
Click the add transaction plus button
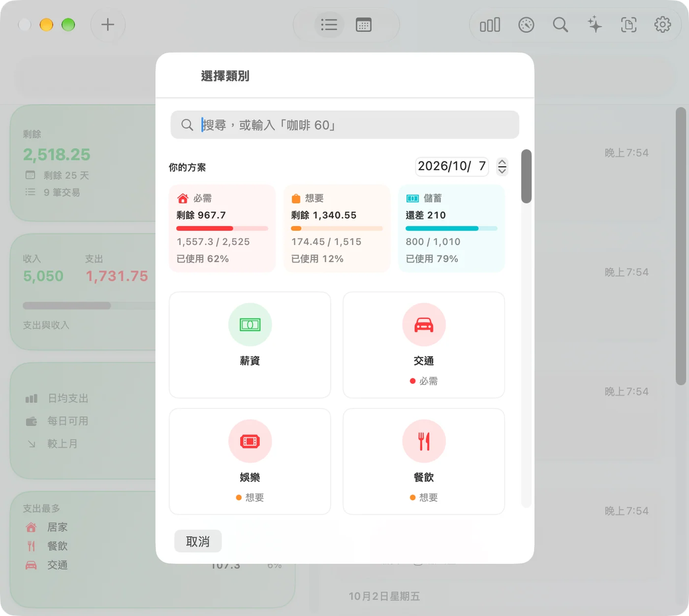click(108, 25)
